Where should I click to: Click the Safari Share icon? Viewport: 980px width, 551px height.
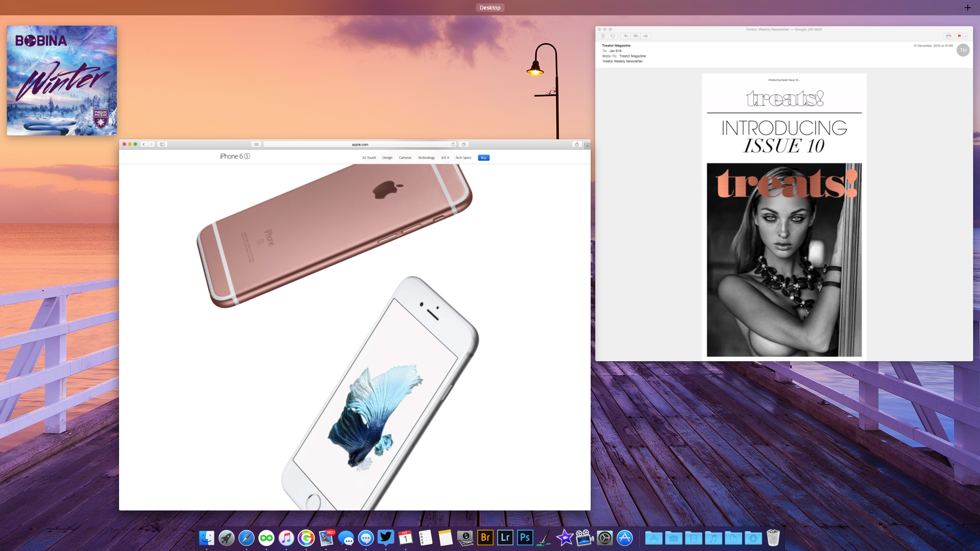point(577,144)
